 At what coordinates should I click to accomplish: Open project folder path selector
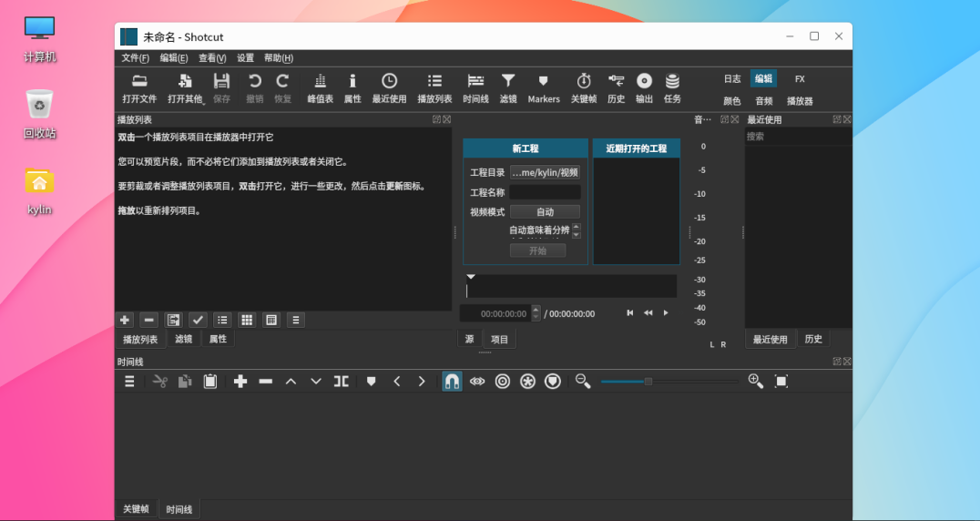point(545,172)
